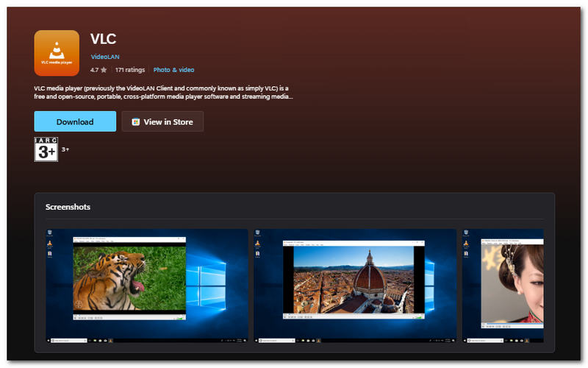Click the VLC media player app icon
Image resolution: width=588 pixels, height=368 pixels.
coord(57,53)
